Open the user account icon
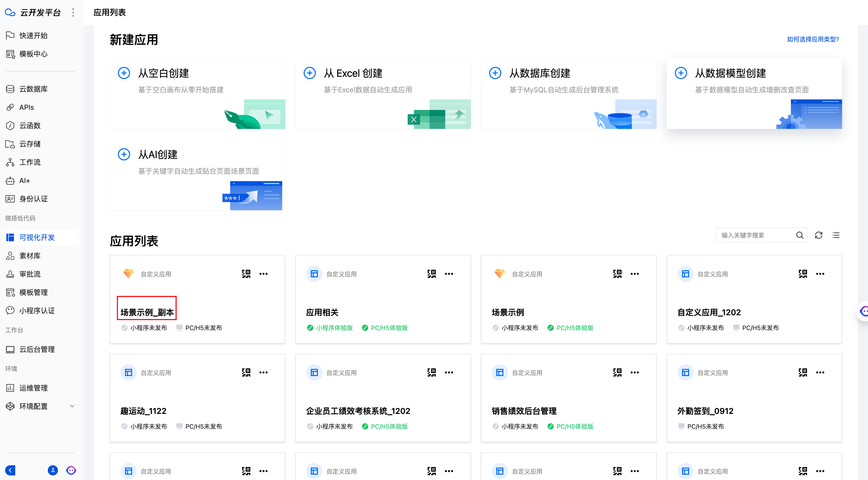Image resolution: width=868 pixels, height=480 pixels. pos(53,470)
